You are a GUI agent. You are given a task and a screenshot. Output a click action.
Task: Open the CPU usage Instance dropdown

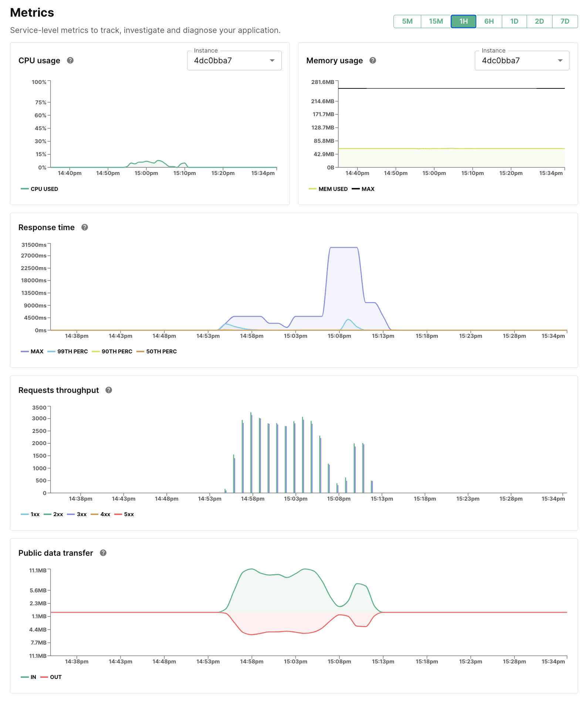(x=234, y=61)
